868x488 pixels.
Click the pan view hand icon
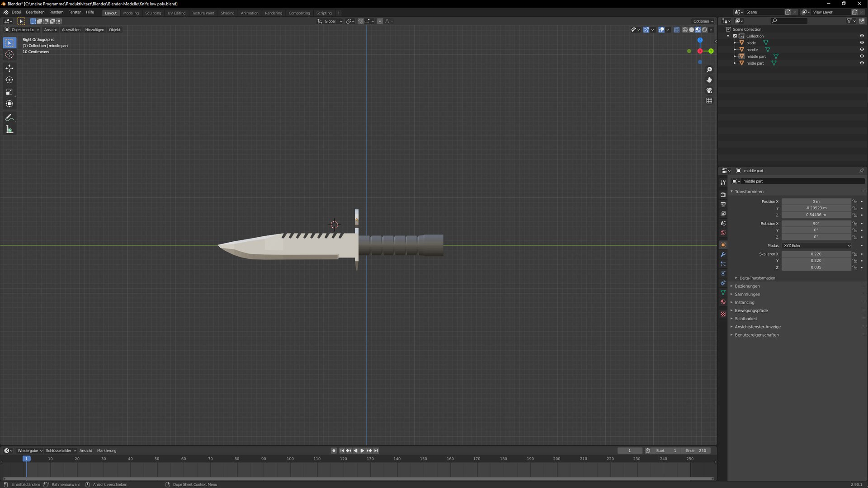709,80
